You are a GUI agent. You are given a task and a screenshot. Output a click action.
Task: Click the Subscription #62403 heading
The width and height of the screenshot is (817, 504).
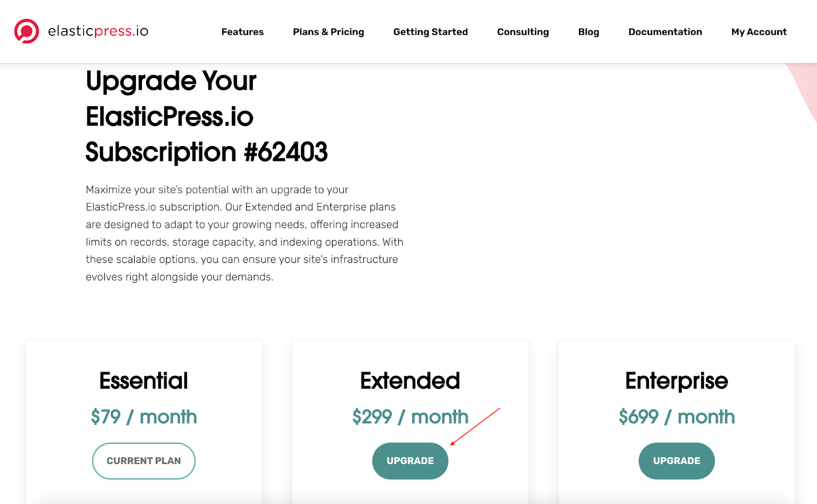(207, 152)
